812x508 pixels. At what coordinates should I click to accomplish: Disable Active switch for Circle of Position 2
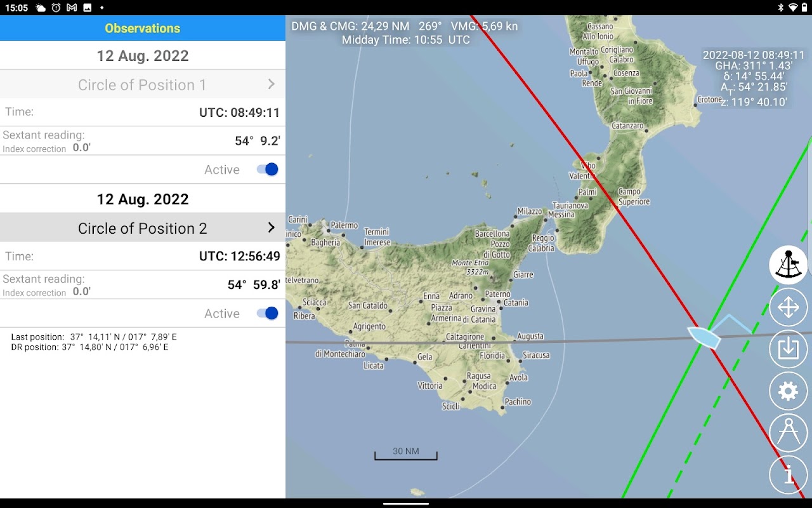(267, 313)
